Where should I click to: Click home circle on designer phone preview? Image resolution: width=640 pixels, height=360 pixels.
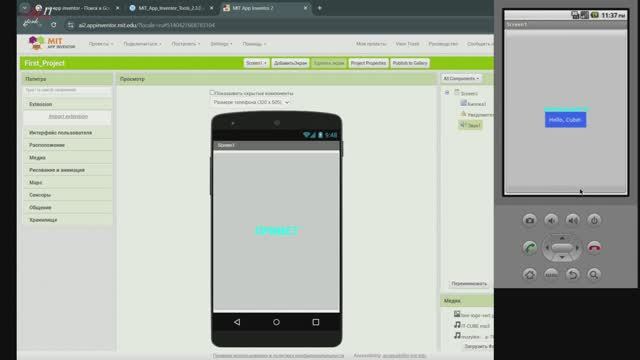tap(276, 322)
